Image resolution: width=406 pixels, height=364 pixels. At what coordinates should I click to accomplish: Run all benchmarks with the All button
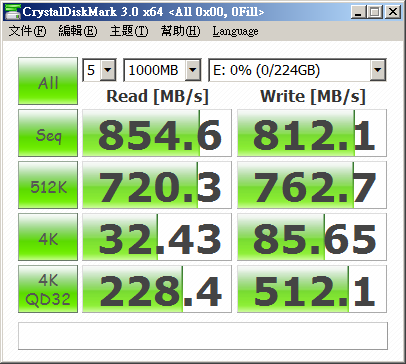click(48, 81)
